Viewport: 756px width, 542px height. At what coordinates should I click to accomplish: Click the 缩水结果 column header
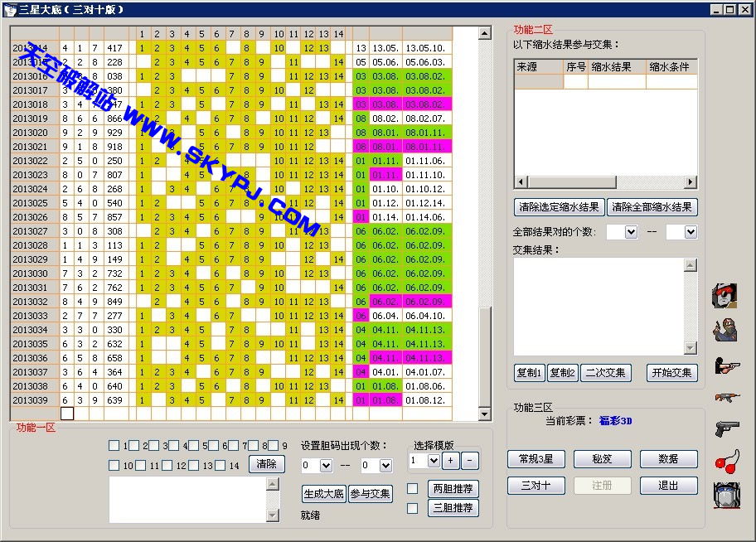click(x=616, y=67)
